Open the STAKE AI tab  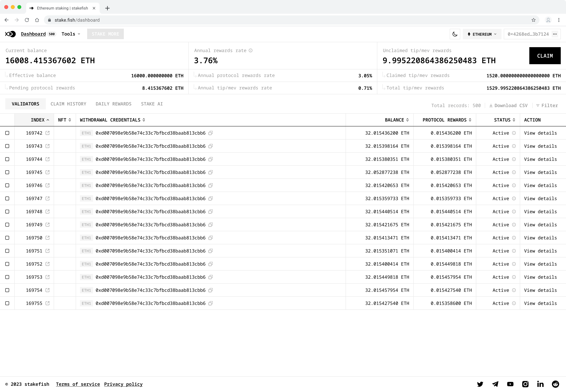pyautogui.click(x=152, y=104)
